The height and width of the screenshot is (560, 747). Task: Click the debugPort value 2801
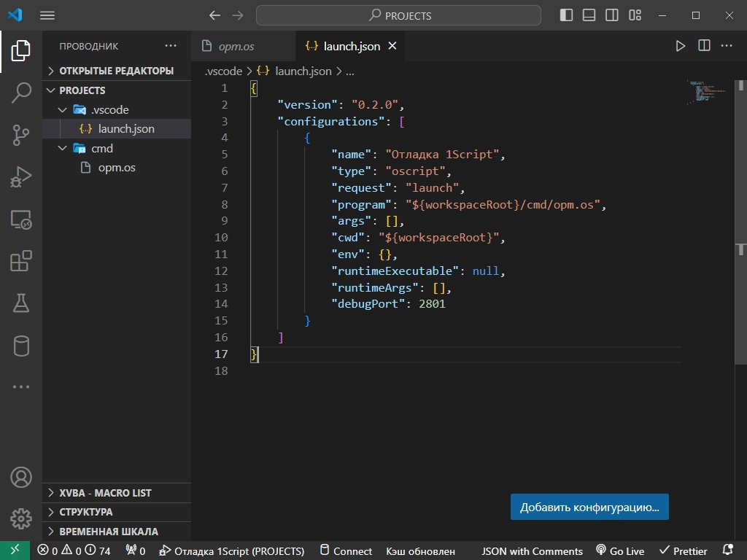pos(432,304)
